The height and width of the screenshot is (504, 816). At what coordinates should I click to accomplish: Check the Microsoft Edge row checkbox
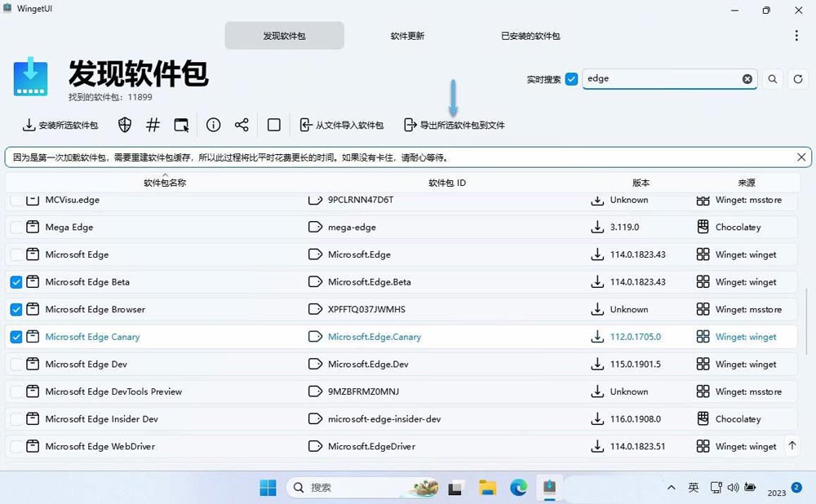[16, 254]
